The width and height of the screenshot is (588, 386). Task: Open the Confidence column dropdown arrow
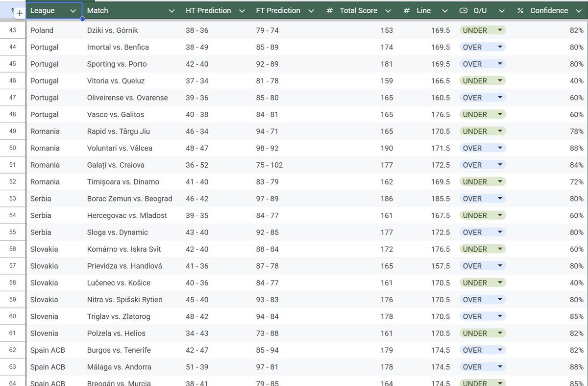[x=579, y=11]
